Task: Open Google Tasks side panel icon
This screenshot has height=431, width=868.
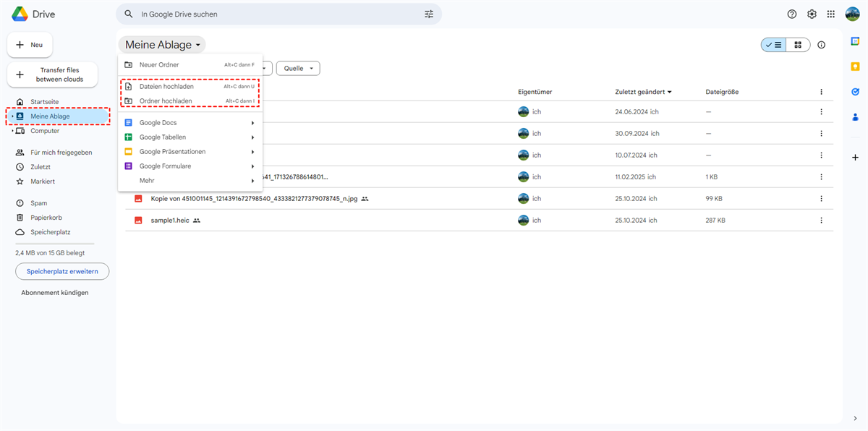Action: tap(855, 92)
